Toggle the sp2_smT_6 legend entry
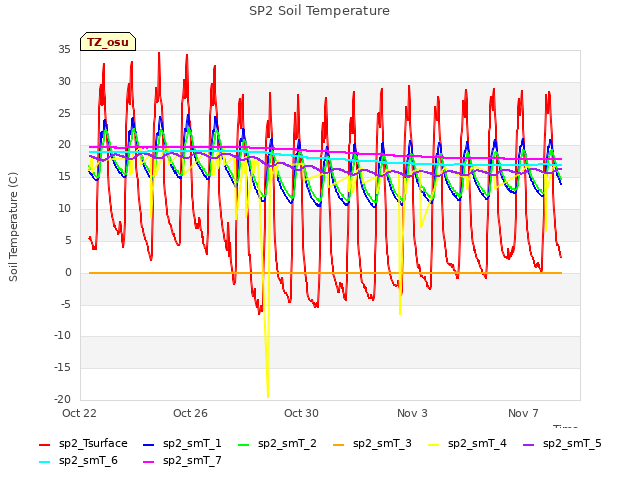 click(x=78, y=461)
